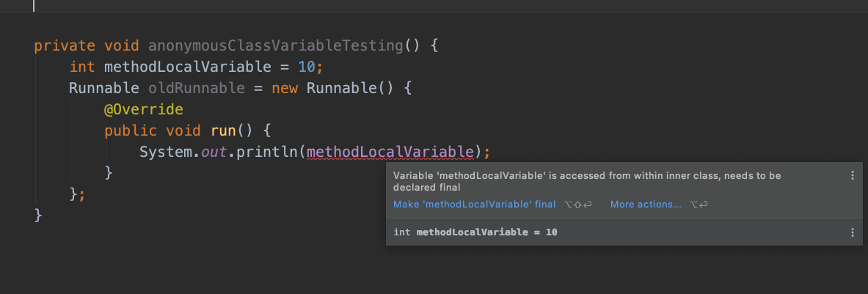This screenshot has width=868, height=294.
Task: Open the options menu beside the error message
Action: (x=853, y=176)
